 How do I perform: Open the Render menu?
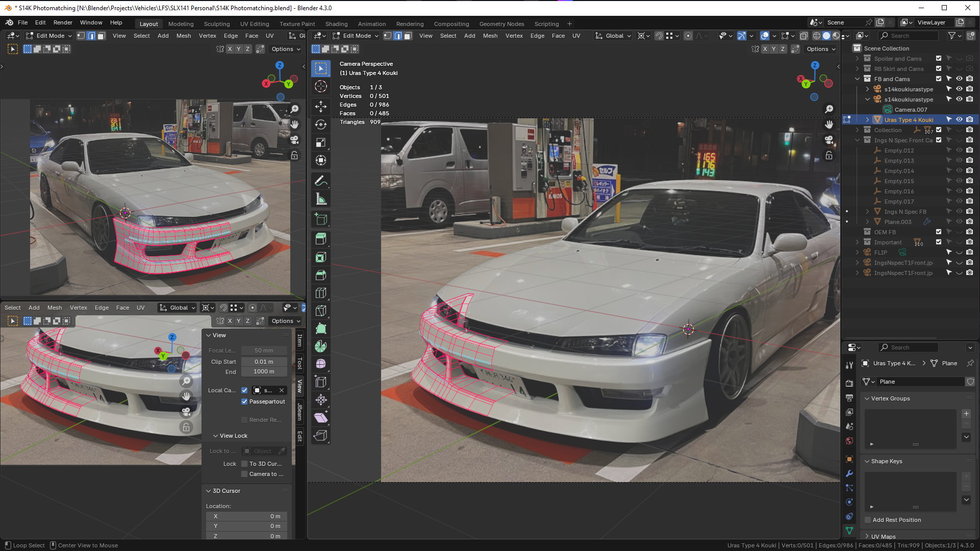(x=63, y=22)
